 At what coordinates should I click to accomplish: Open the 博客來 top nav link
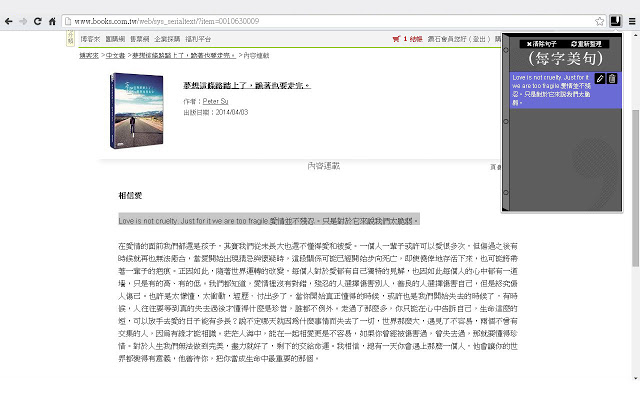click(90, 39)
